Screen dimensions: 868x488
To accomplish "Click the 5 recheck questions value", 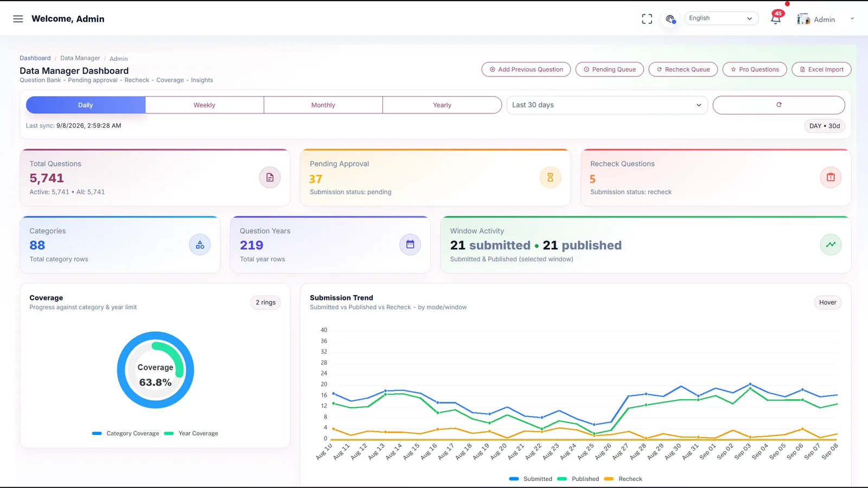I will pos(593,179).
